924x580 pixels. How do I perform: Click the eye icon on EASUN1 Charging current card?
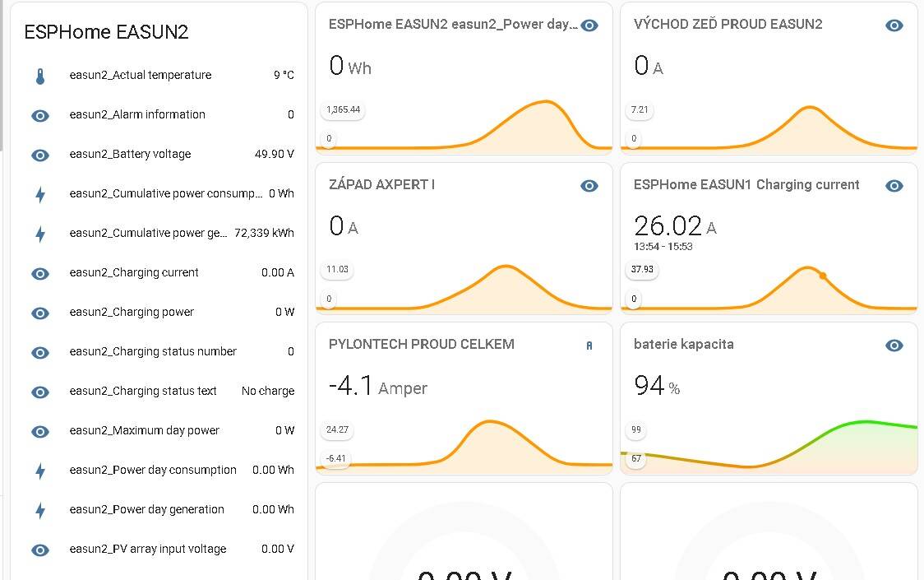pos(894,186)
